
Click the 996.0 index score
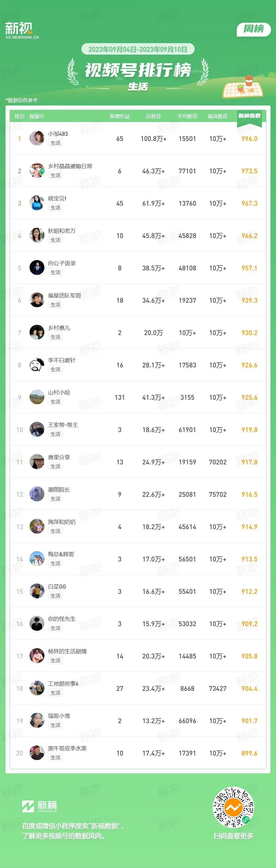(x=250, y=139)
